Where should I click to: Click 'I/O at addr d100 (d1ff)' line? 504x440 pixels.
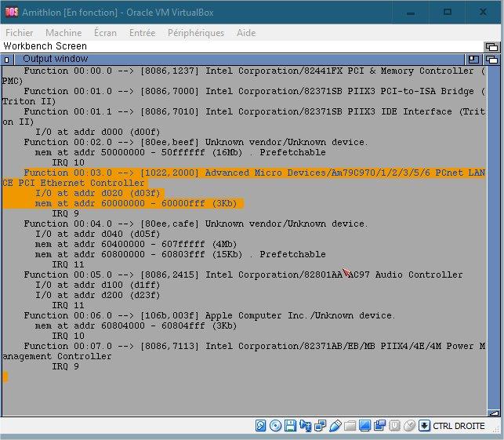coord(98,285)
